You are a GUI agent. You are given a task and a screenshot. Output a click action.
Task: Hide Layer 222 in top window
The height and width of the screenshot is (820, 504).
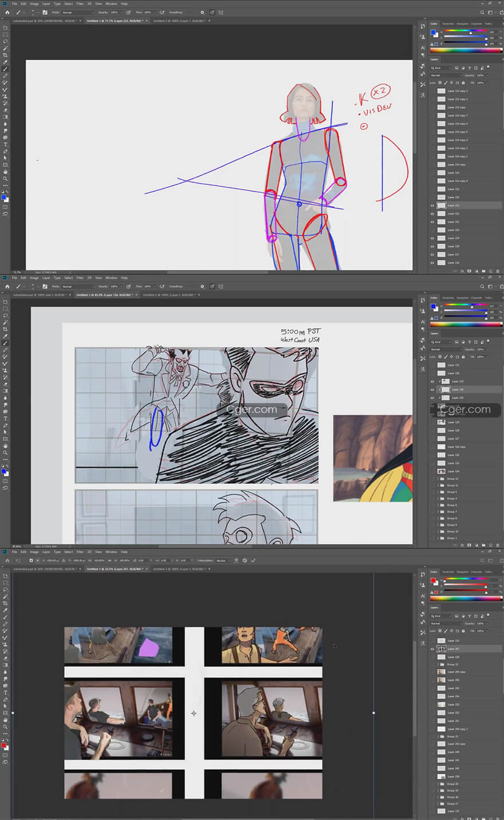pos(432,214)
